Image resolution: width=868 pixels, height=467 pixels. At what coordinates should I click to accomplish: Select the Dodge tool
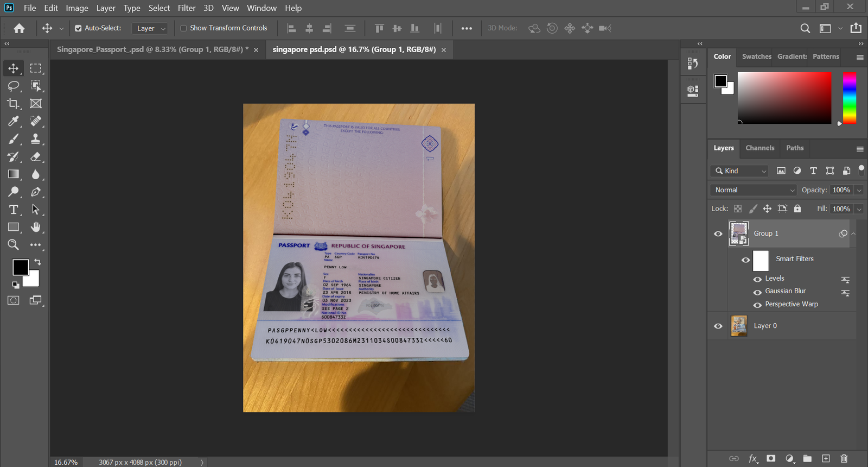tap(14, 192)
